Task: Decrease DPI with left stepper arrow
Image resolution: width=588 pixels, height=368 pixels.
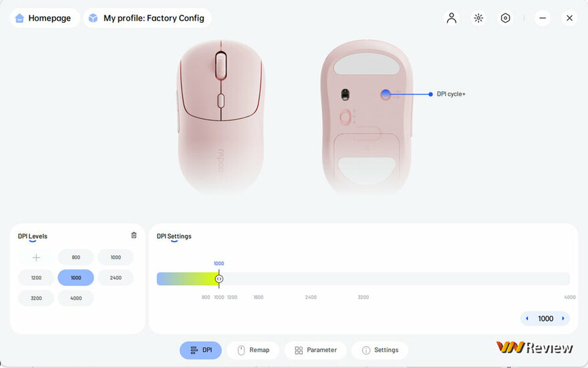Action: tap(527, 318)
